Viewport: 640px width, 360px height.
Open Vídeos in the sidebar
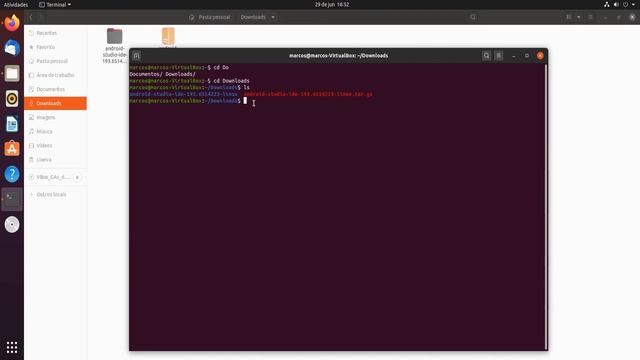click(x=56, y=146)
